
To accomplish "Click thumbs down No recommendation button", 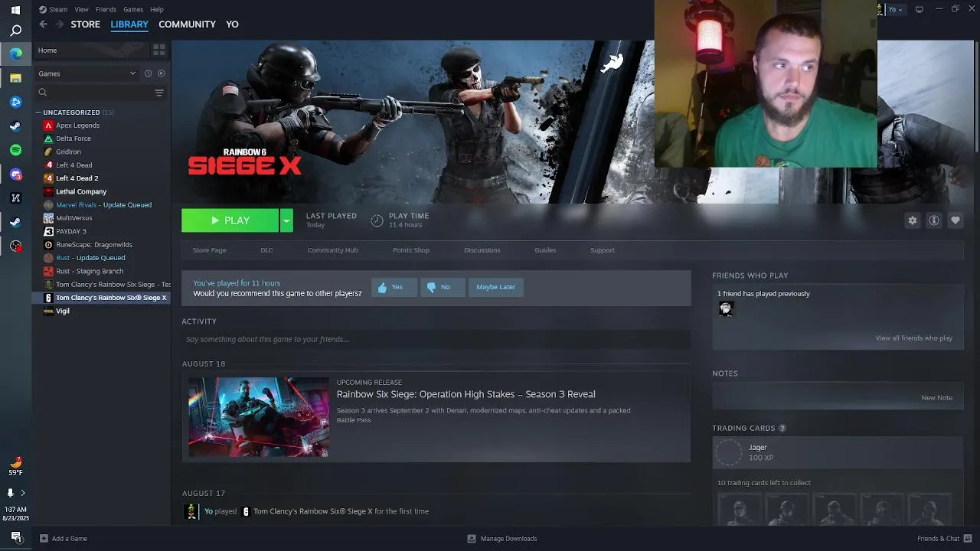I will click(x=443, y=287).
